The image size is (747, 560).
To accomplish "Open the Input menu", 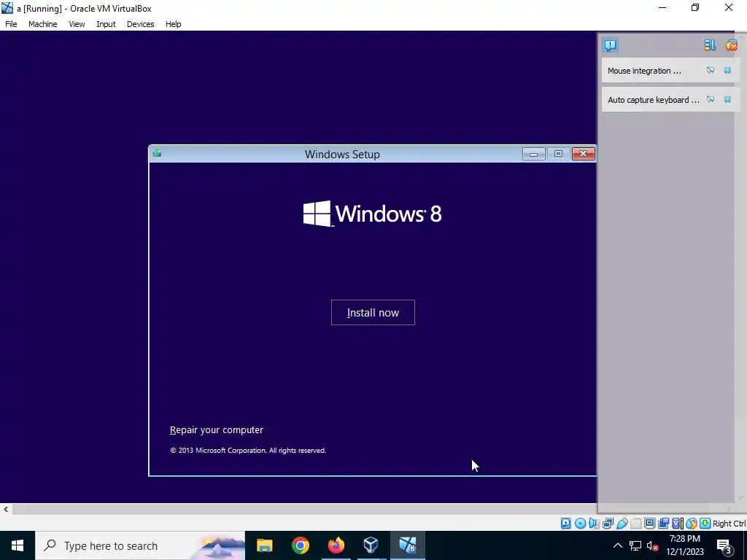I will coord(106,24).
